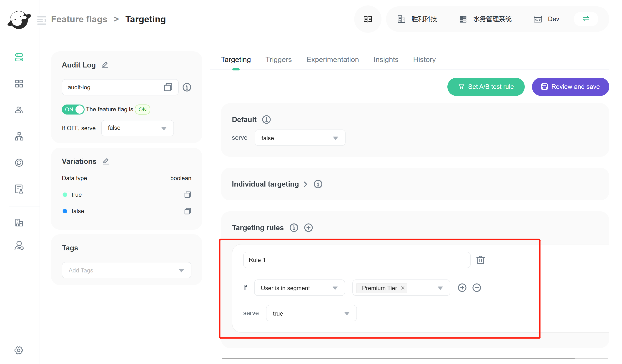Switch to the History tab

click(424, 60)
